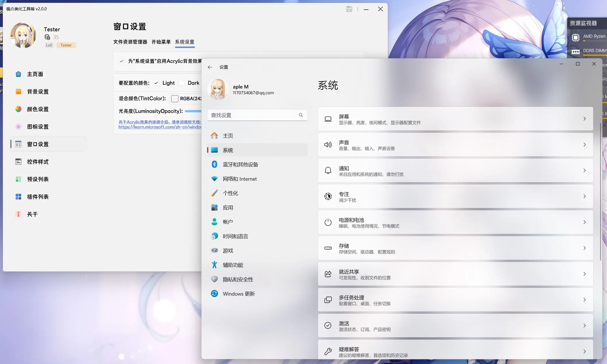
Task: Open 关于 info icon in toolbox sidebar
Action: pyautogui.click(x=18, y=214)
